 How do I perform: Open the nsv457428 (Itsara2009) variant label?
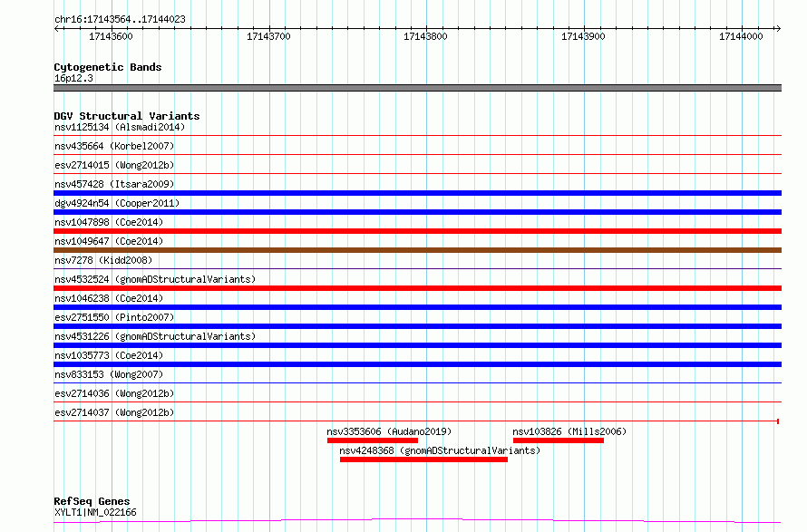(114, 184)
